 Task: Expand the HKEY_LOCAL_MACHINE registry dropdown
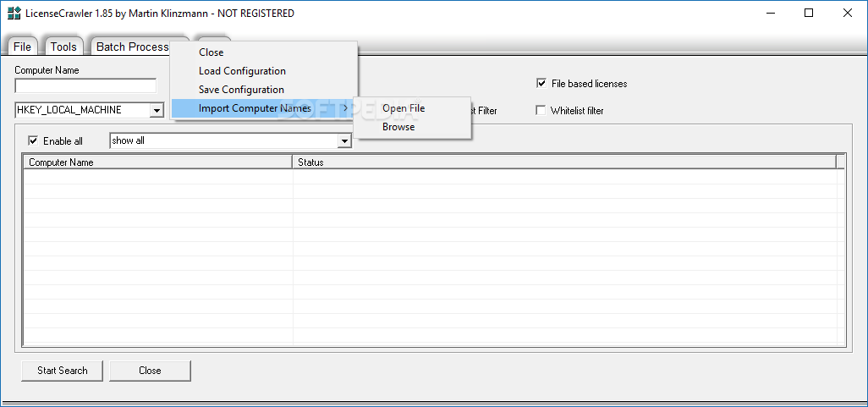click(157, 111)
